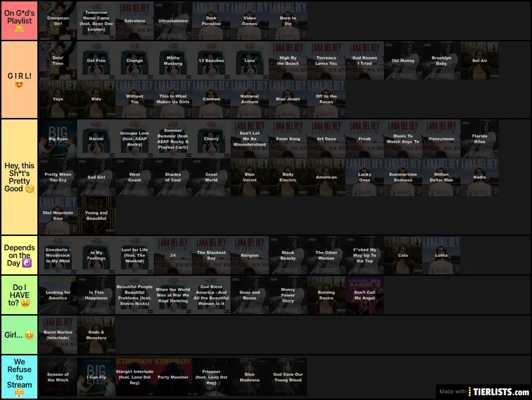Click the Season of the Witch tile
Image resolution: width=532 pixels, height=400 pixels.
pyautogui.click(x=58, y=377)
